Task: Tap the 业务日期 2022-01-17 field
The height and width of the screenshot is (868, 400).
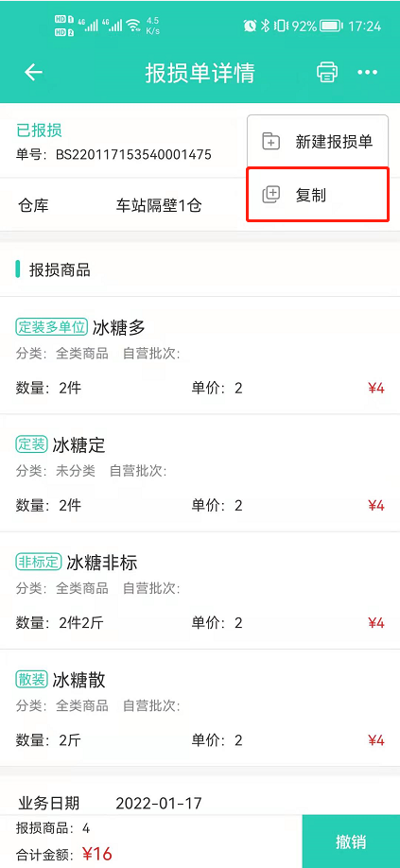Action: (200, 803)
